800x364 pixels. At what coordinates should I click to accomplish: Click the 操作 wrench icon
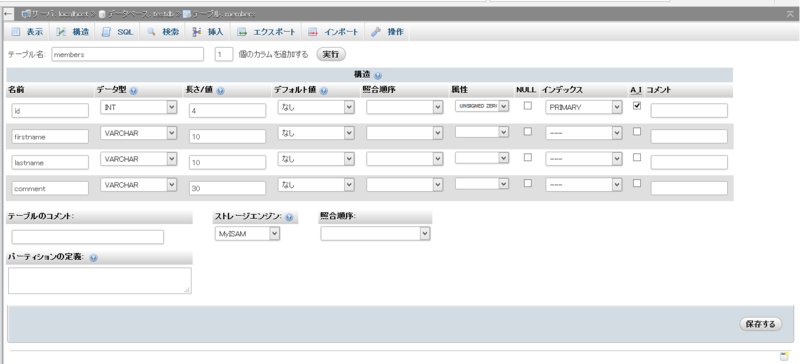376,32
